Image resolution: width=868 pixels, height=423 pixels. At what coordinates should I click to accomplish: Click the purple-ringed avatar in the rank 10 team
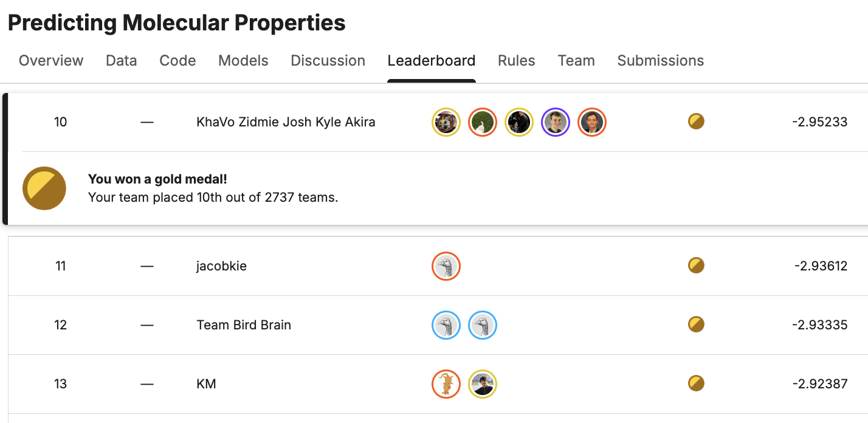(556, 122)
